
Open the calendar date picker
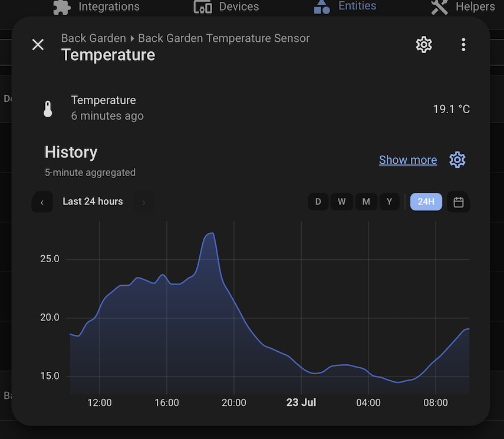[x=459, y=202]
